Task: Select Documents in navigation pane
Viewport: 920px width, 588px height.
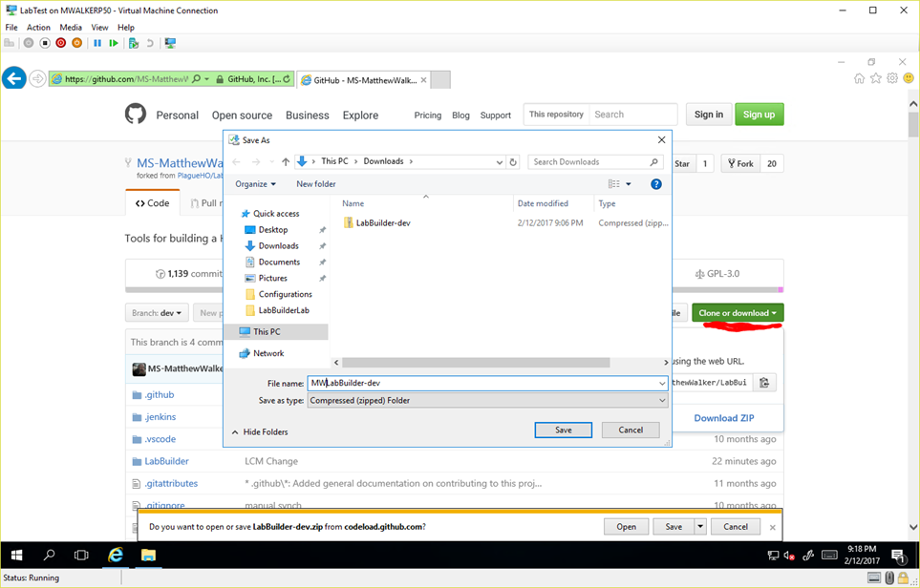Action: [279, 262]
